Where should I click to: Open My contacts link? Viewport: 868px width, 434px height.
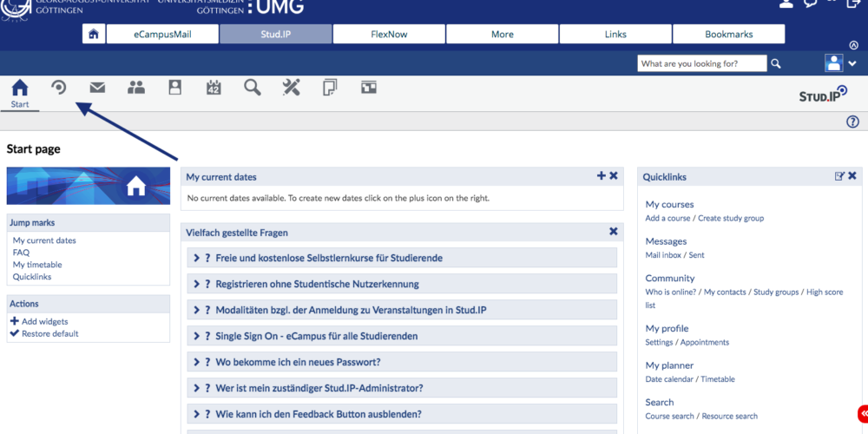[x=725, y=292]
